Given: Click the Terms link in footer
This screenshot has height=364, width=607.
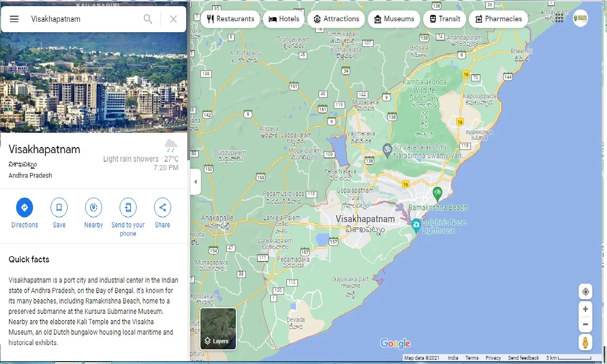Looking at the screenshot, I should point(472,358).
